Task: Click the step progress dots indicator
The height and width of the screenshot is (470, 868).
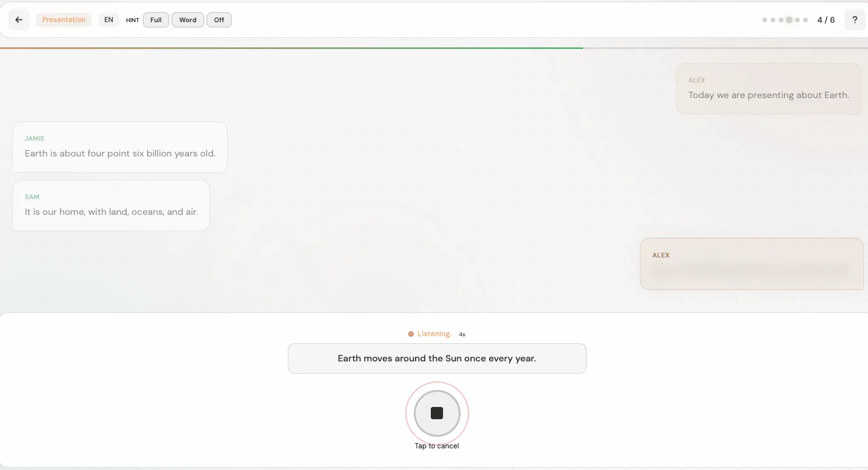Action: tap(785, 20)
